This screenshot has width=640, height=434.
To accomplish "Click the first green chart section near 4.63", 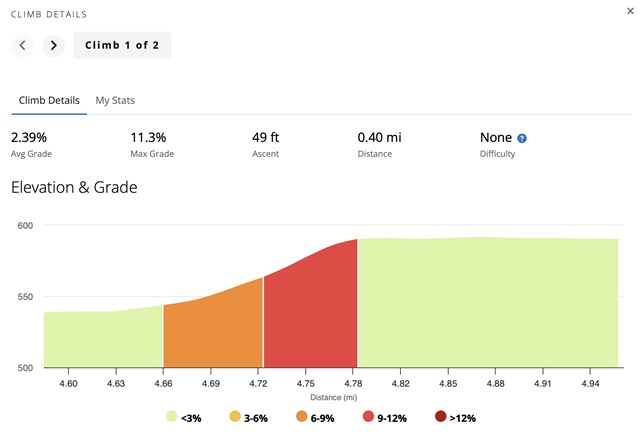I will point(100,342).
